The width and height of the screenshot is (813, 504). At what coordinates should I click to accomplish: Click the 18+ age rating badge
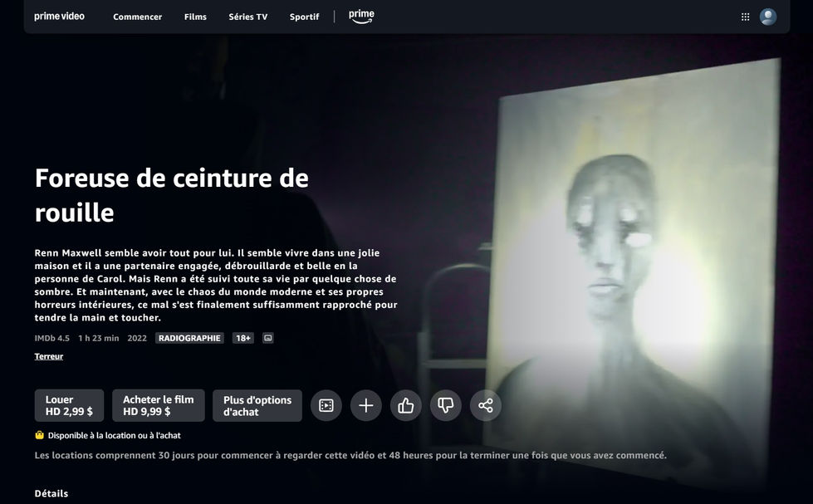click(243, 338)
